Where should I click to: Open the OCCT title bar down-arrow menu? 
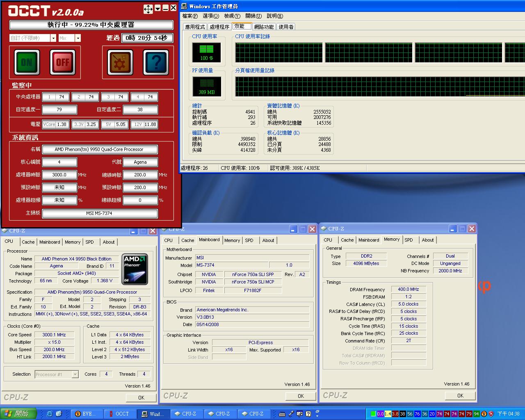(x=158, y=8)
